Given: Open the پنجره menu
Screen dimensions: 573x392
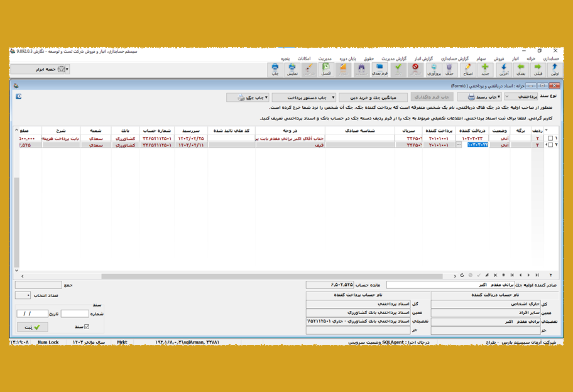Looking at the screenshot, I should coord(285,58).
